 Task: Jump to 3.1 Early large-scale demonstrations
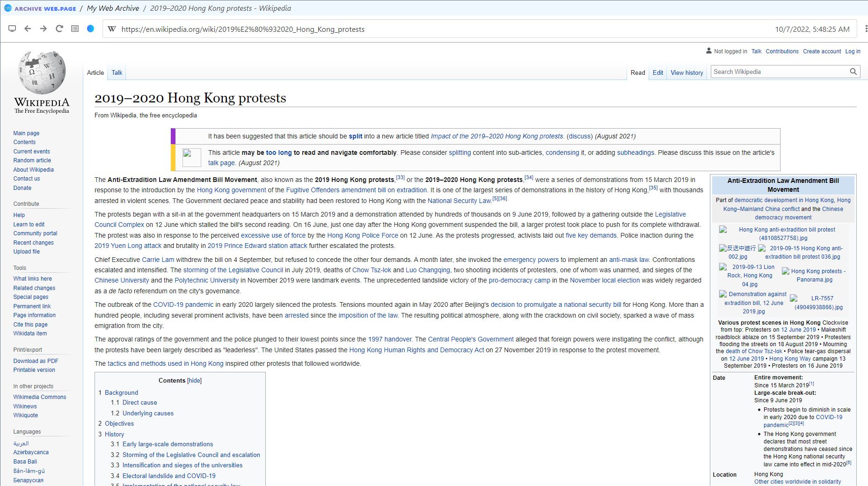168,444
